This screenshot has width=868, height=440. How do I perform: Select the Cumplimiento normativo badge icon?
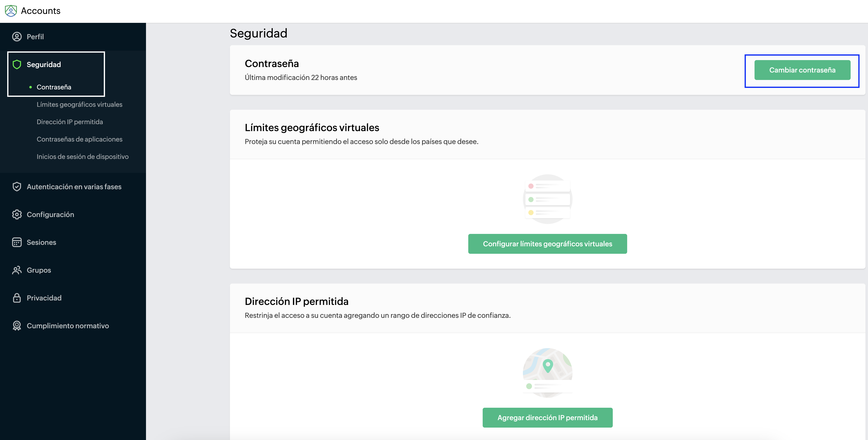coord(17,326)
